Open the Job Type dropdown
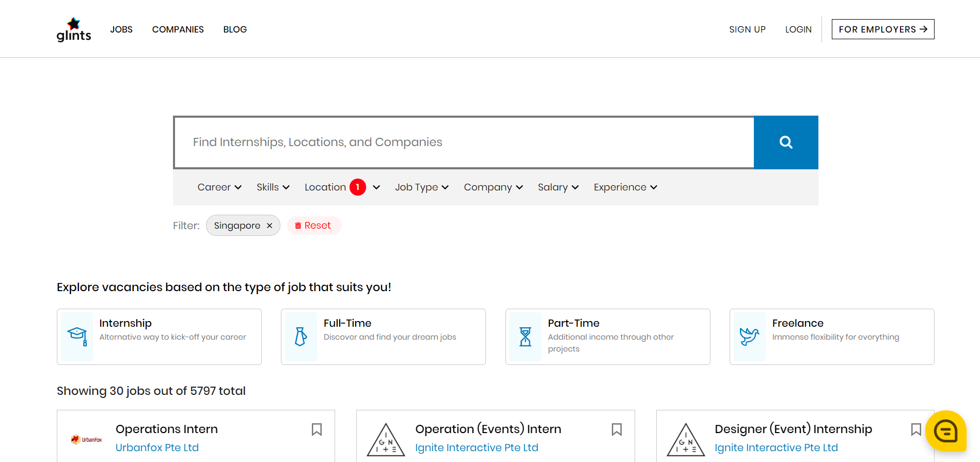This screenshot has height=462, width=980. (422, 187)
